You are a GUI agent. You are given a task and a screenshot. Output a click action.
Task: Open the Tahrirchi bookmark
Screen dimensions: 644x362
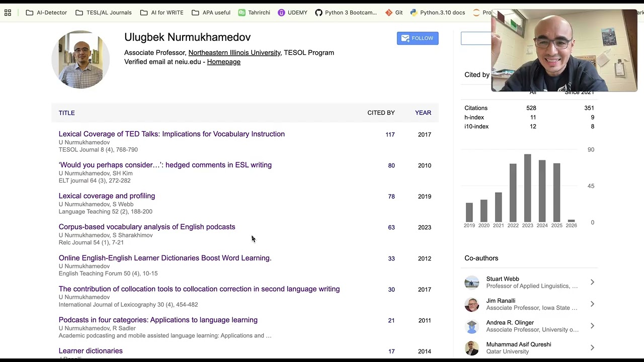click(x=254, y=13)
